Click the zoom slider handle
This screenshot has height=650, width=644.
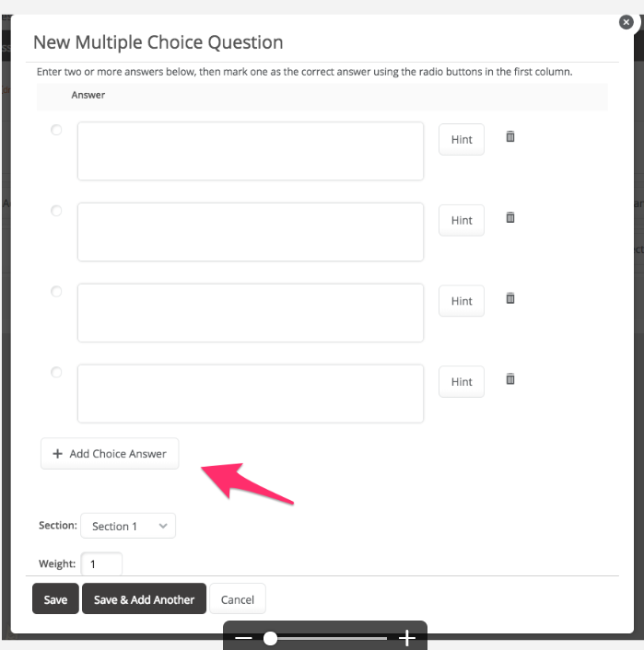point(271,638)
